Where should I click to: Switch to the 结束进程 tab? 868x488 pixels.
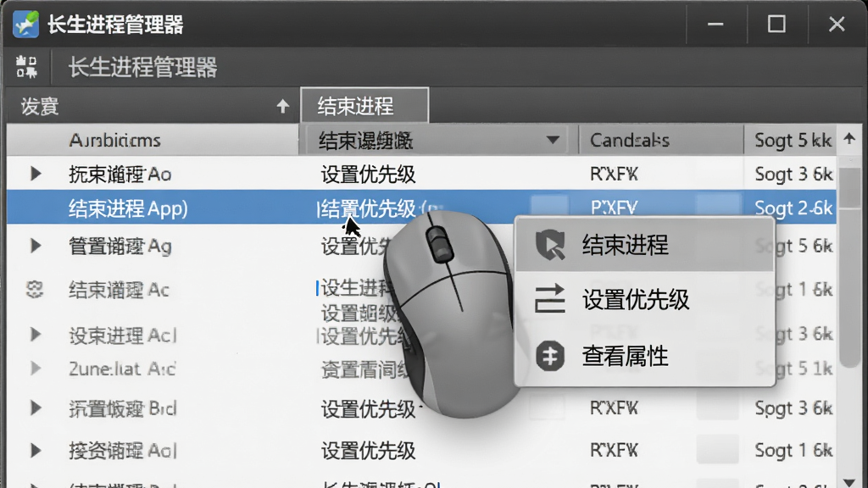(364, 105)
